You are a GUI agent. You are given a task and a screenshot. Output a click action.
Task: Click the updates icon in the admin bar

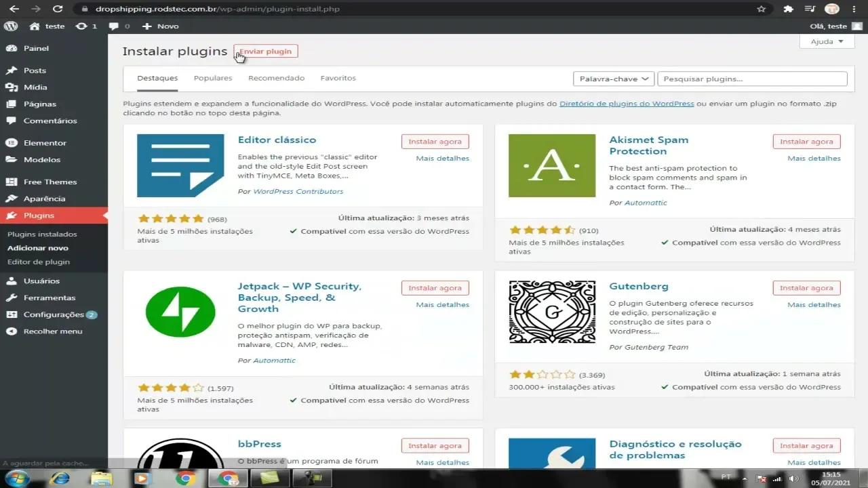point(83,26)
